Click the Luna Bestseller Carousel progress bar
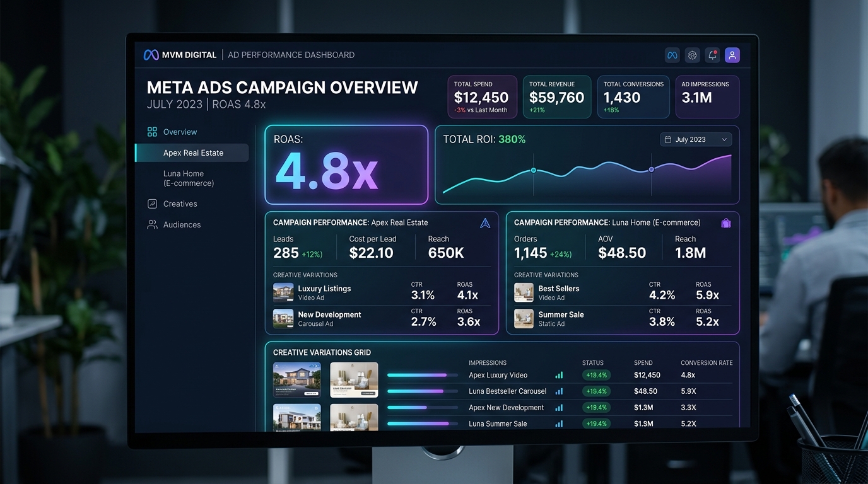 tap(423, 391)
